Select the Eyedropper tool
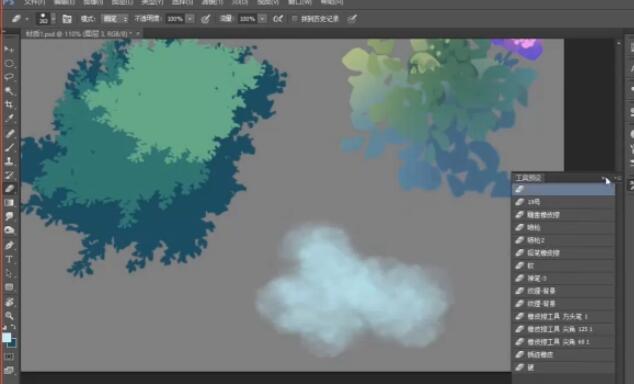The height and width of the screenshot is (384, 634). [9, 119]
